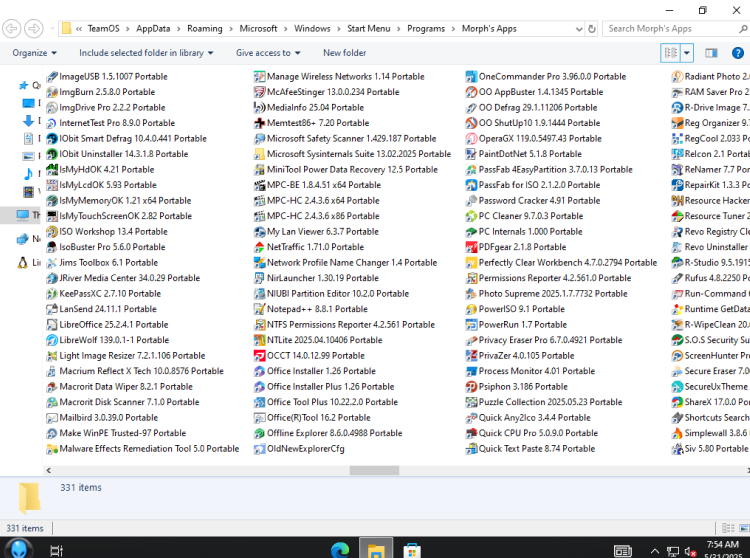
Task: Select the Memtest86+ 7.20 Portable icon
Action: pyautogui.click(x=259, y=123)
